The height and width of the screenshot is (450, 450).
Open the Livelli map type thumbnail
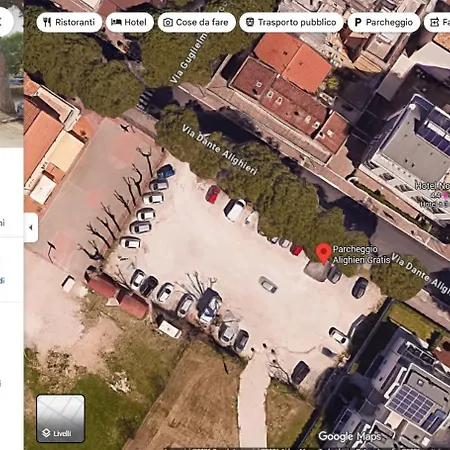click(60, 419)
